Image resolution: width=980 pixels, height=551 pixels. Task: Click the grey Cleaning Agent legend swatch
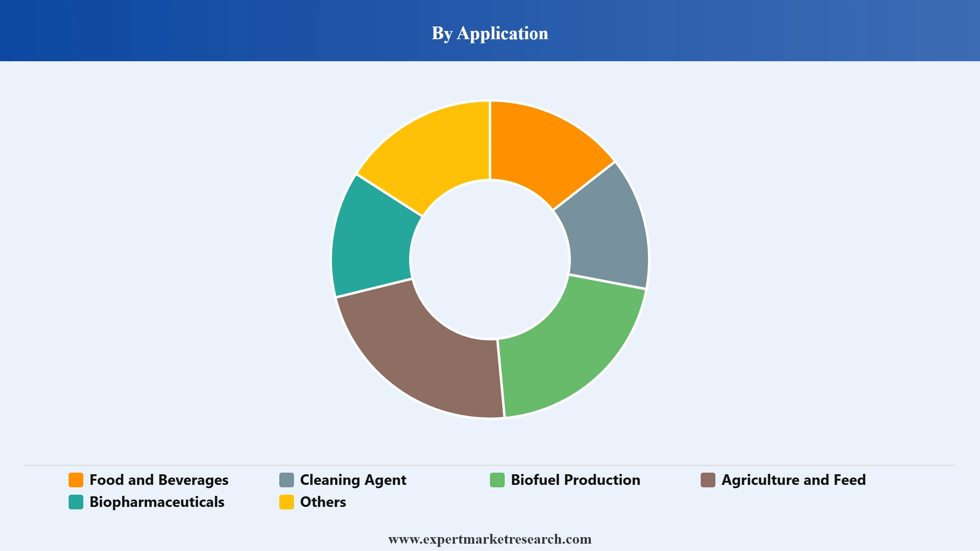click(287, 480)
